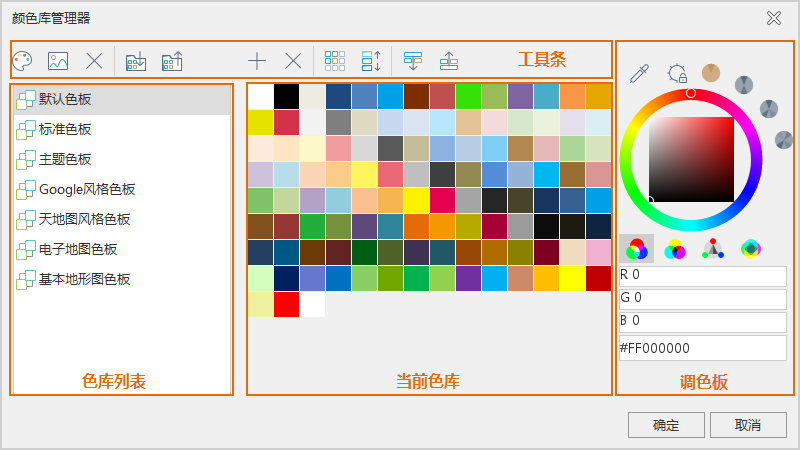Click the 取消 button
The width and height of the screenshot is (800, 450).
point(747,425)
